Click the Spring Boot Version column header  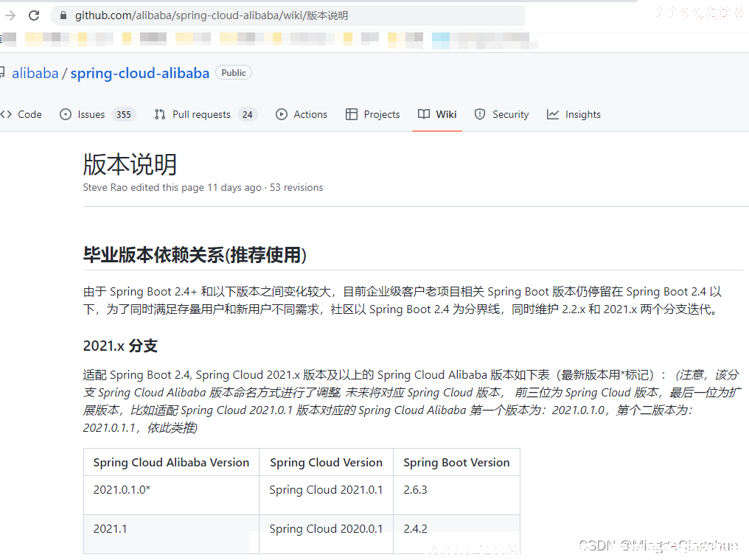(x=456, y=463)
